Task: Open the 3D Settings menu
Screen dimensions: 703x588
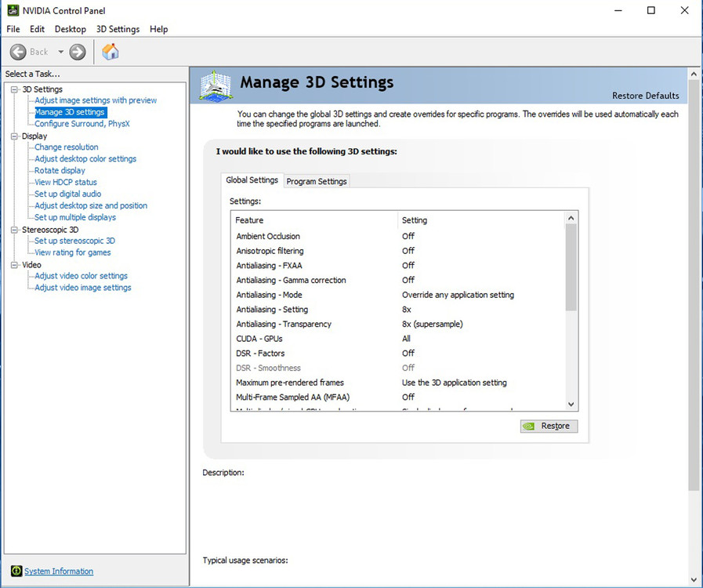Action: click(118, 29)
